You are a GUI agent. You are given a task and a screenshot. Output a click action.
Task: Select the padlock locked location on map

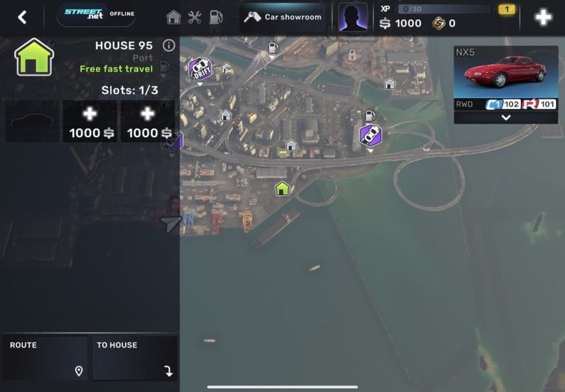(x=352, y=55)
